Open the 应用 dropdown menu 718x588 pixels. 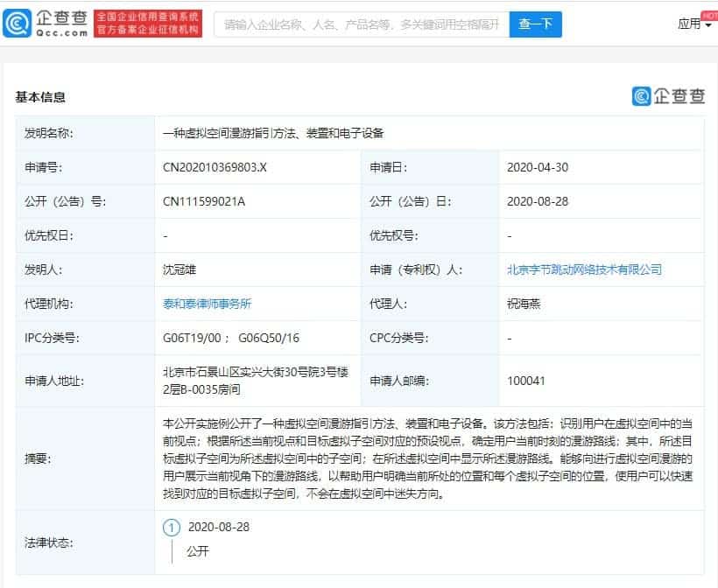tap(694, 24)
